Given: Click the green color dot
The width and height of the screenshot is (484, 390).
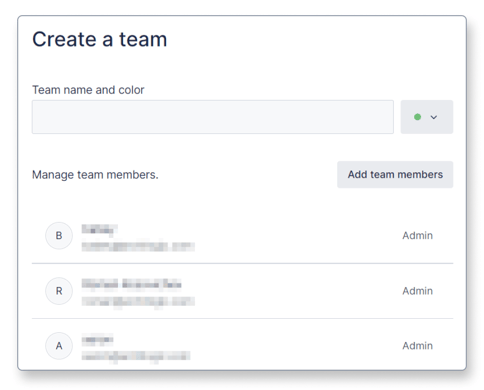Looking at the screenshot, I should coord(417,117).
